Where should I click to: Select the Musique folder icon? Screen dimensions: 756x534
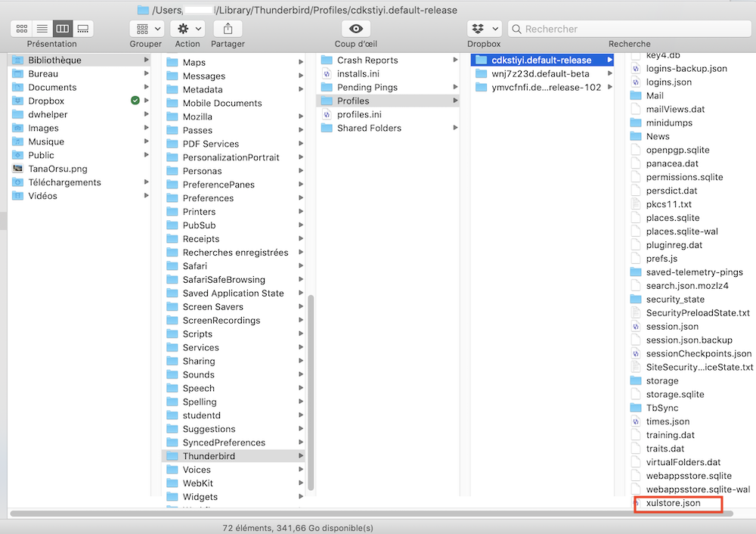(x=18, y=141)
